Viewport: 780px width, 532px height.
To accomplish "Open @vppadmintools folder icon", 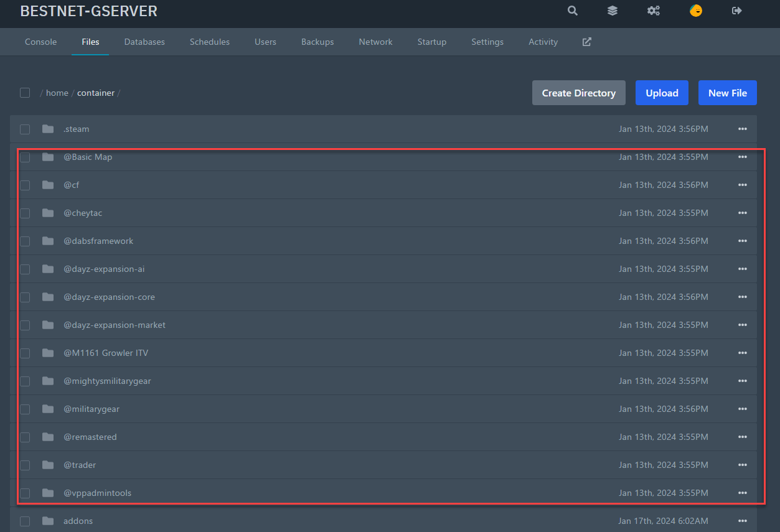I will click(x=48, y=493).
